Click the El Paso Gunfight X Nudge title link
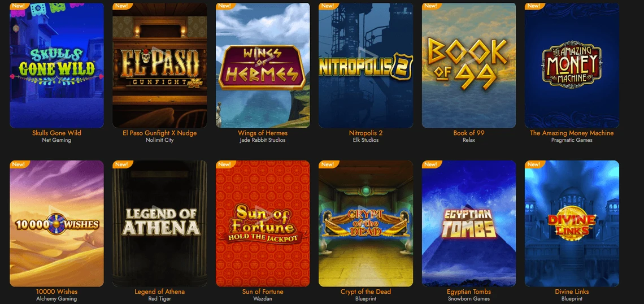This screenshot has width=644, height=304. click(x=160, y=133)
